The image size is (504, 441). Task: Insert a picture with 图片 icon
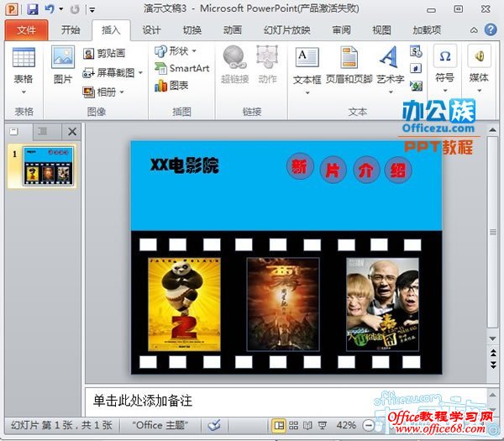tap(63, 65)
